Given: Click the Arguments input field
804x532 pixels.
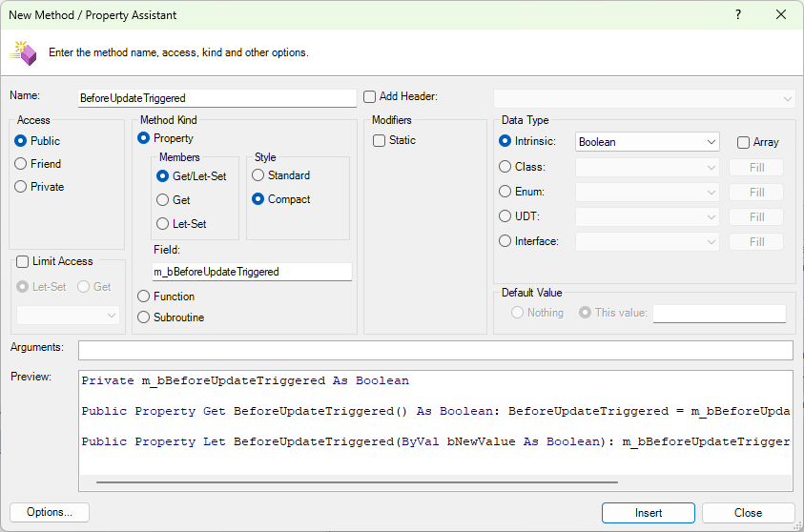Looking at the screenshot, I should tap(435, 351).
